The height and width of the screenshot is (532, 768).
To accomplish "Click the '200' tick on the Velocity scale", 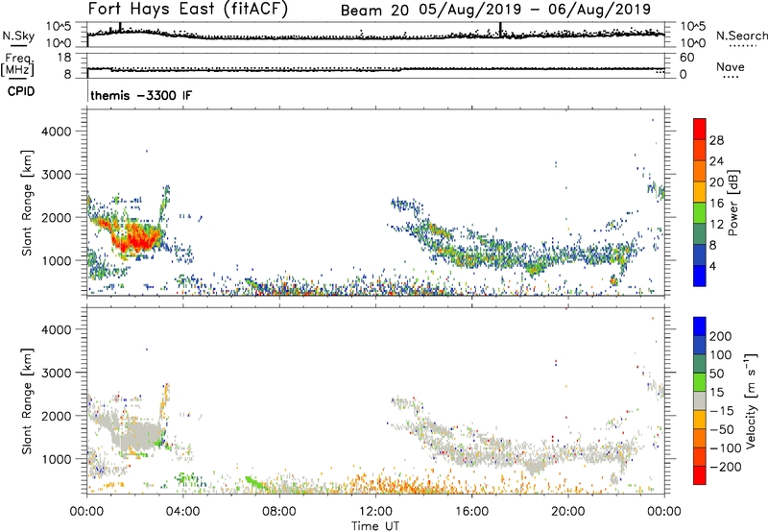I will pyautogui.click(x=720, y=336).
